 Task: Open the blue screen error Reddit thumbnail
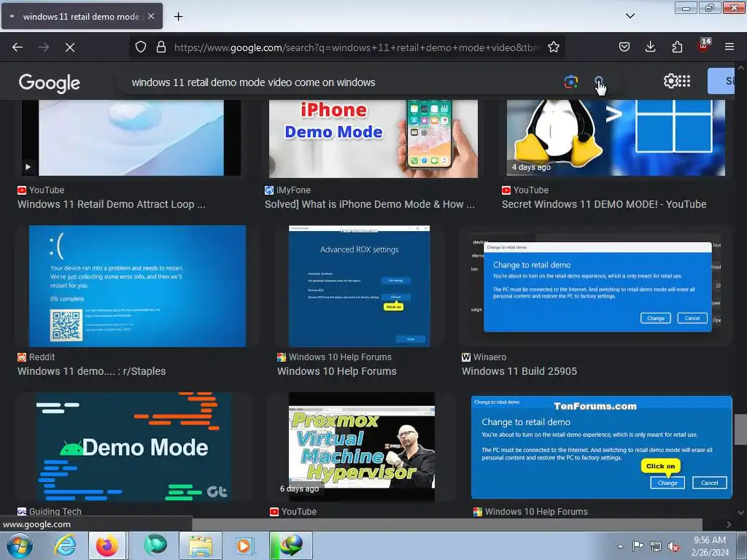137,286
